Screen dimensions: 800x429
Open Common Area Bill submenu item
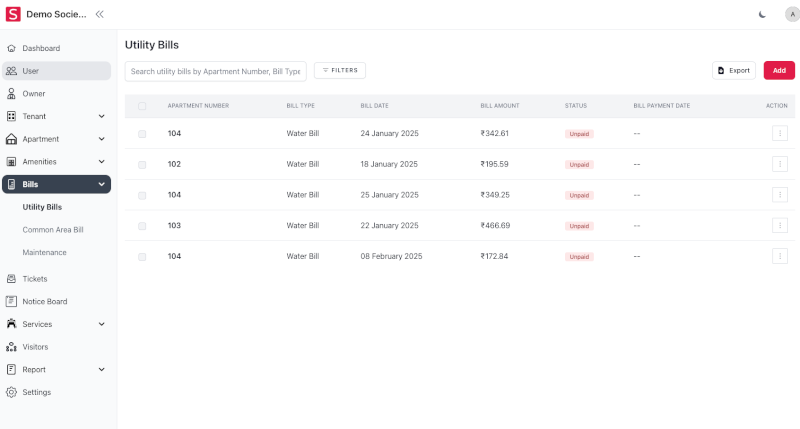click(53, 230)
